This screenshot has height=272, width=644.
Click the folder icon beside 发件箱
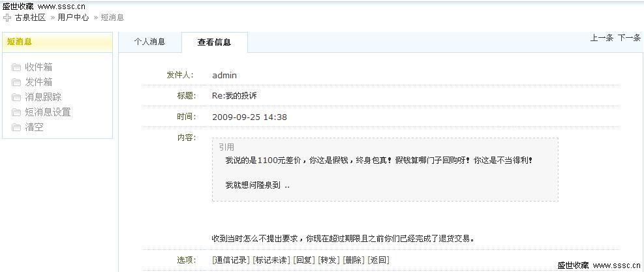(x=16, y=82)
